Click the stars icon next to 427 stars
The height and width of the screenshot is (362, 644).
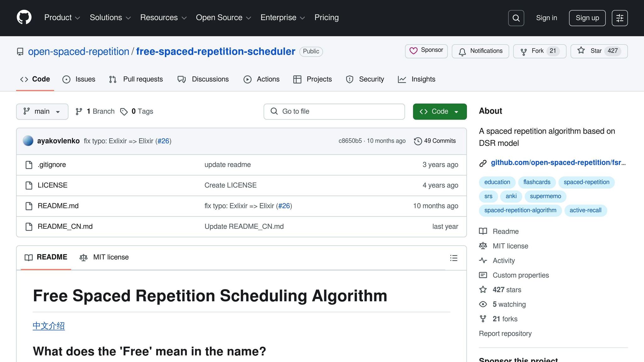click(483, 290)
